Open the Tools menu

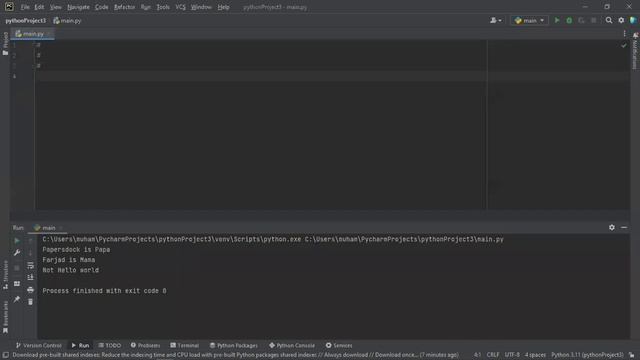(x=163, y=7)
